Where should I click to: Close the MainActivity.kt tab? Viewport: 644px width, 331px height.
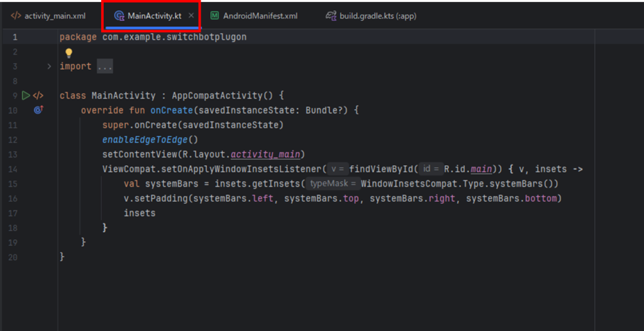coord(191,16)
